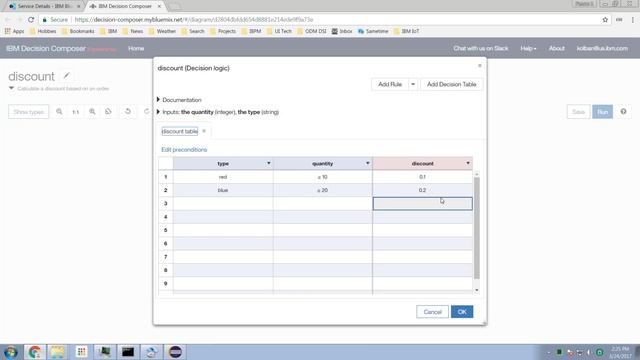
Task: Click the zoom in magnifier in toolbar
Action: click(x=92, y=111)
